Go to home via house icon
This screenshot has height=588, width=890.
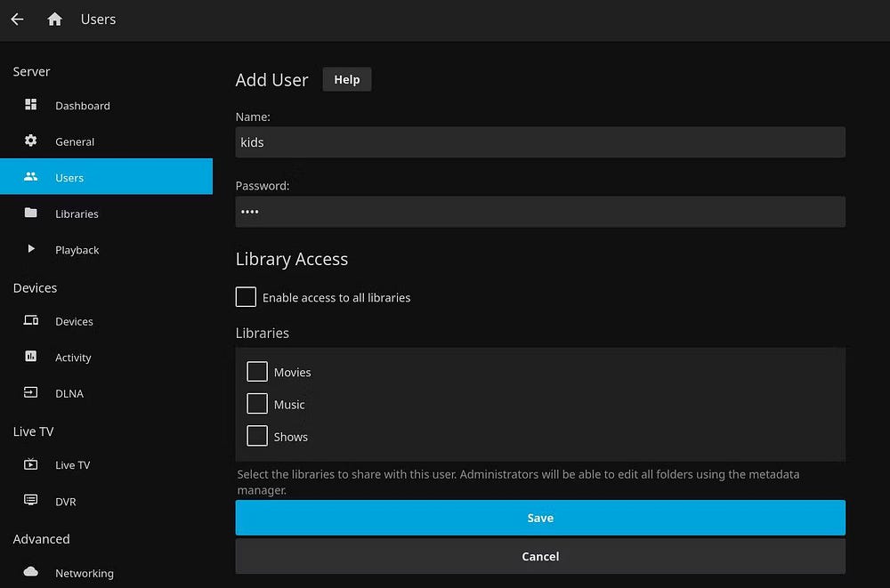(55, 19)
